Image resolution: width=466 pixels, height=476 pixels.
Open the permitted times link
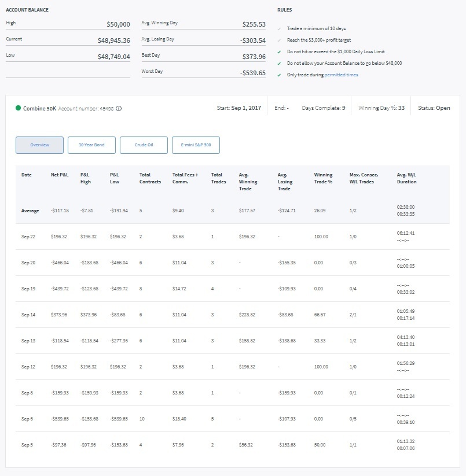[x=341, y=75]
